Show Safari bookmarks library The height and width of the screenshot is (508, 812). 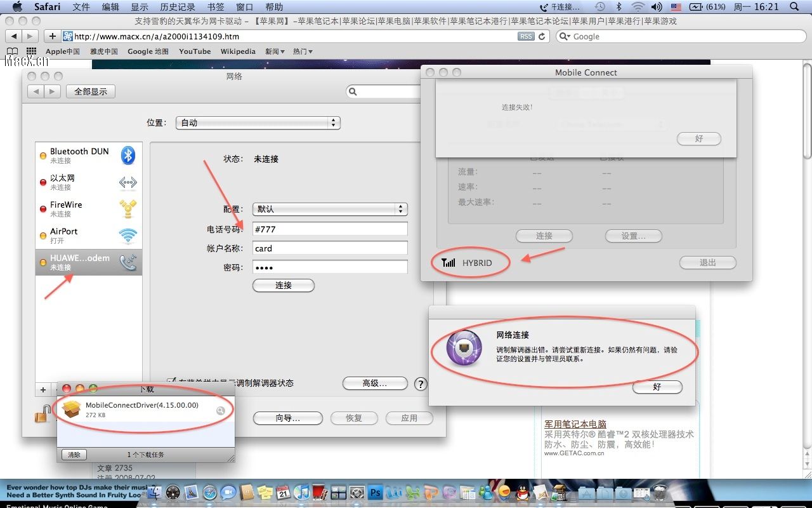point(12,51)
